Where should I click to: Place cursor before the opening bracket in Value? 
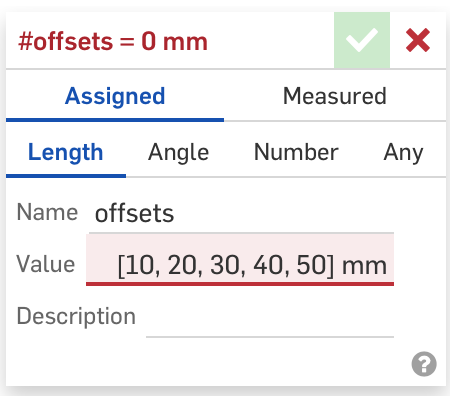click(x=118, y=266)
